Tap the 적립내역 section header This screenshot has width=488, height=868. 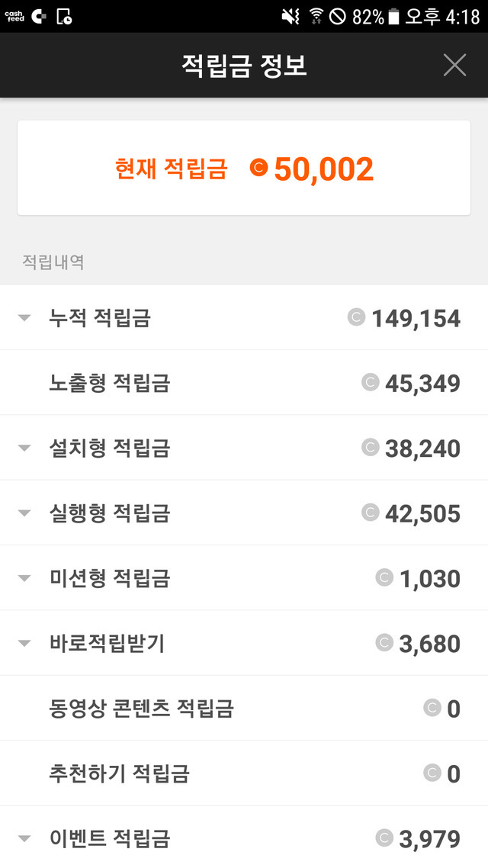pyautogui.click(x=53, y=262)
